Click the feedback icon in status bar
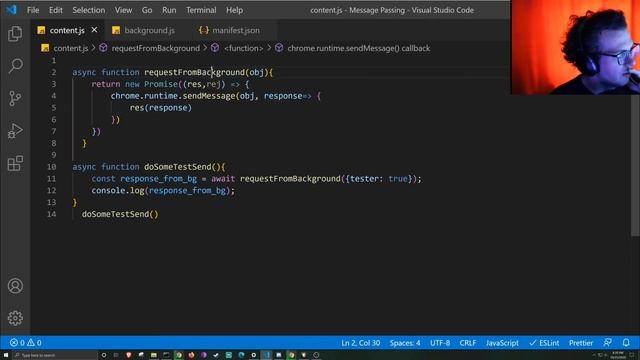The image size is (640, 360). [607, 342]
